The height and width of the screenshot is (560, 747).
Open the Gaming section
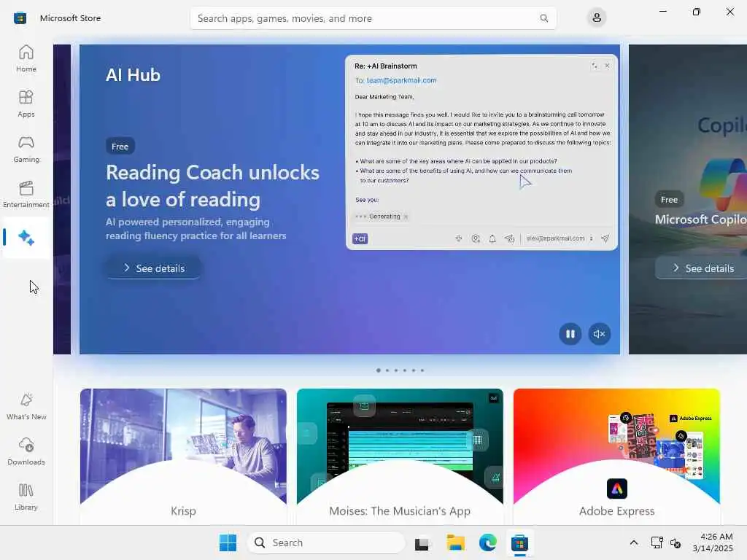26,149
